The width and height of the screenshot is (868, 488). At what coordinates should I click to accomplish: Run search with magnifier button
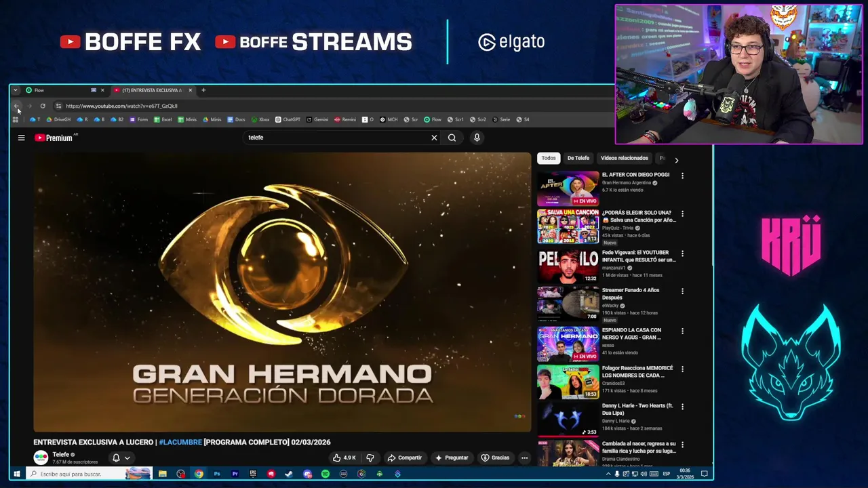[x=452, y=138]
